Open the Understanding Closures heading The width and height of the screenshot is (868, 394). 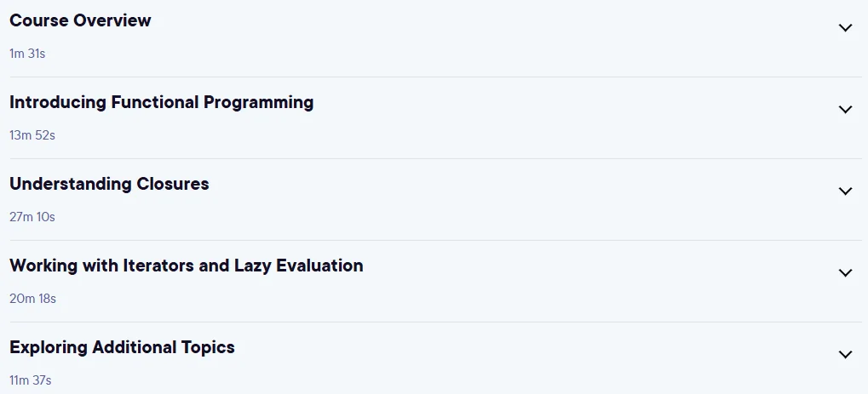coord(109,184)
